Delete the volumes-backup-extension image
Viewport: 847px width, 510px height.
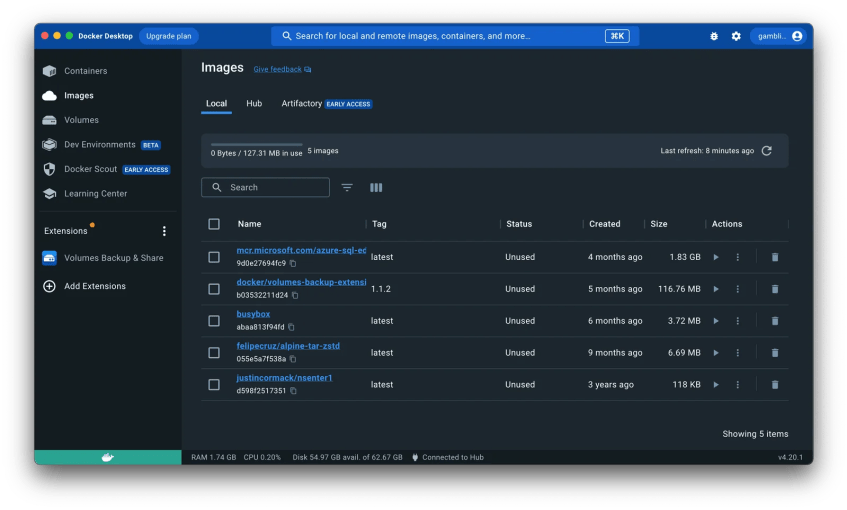[x=775, y=289]
